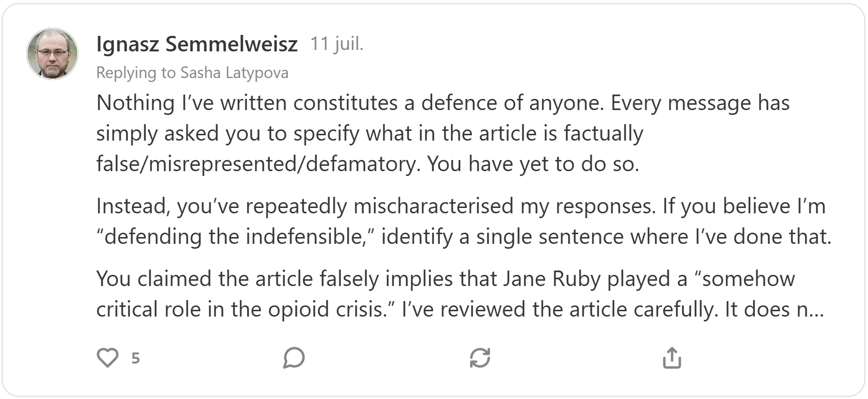Click the like count number 5
This screenshot has height=399, width=868.
[136, 358]
